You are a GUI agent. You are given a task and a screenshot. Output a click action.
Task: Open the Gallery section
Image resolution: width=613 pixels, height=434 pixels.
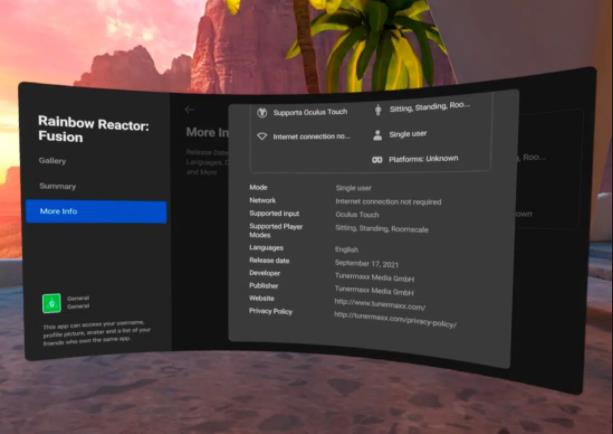pyautogui.click(x=52, y=161)
